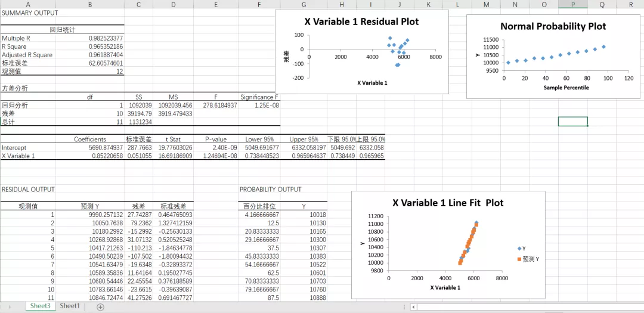Viewport: 644px width, 313px height.
Task: Select the slope coefficient 0.85220658
Action: click(x=89, y=156)
